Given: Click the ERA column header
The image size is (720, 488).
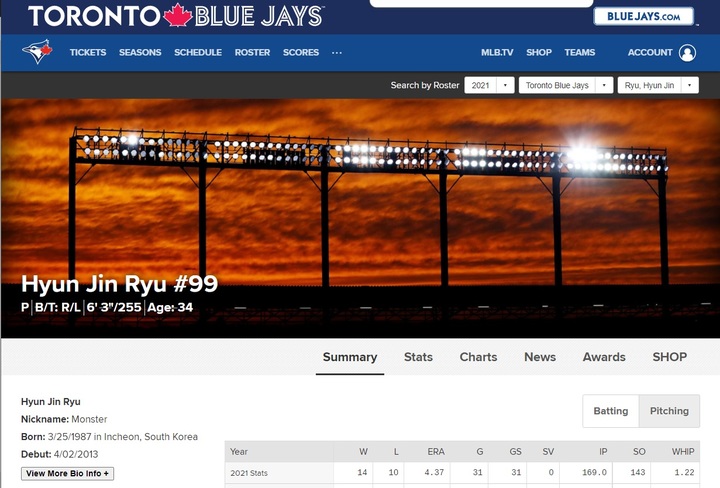Looking at the screenshot, I should (x=436, y=452).
